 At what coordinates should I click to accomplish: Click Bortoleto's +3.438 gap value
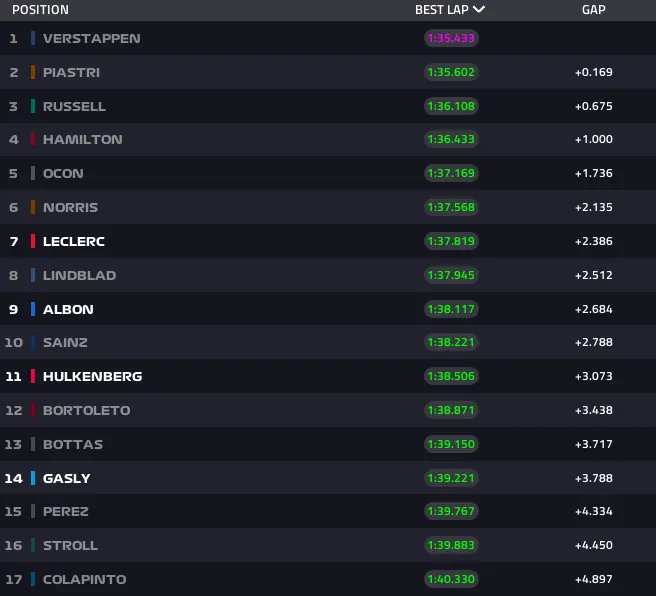(593, 410)
